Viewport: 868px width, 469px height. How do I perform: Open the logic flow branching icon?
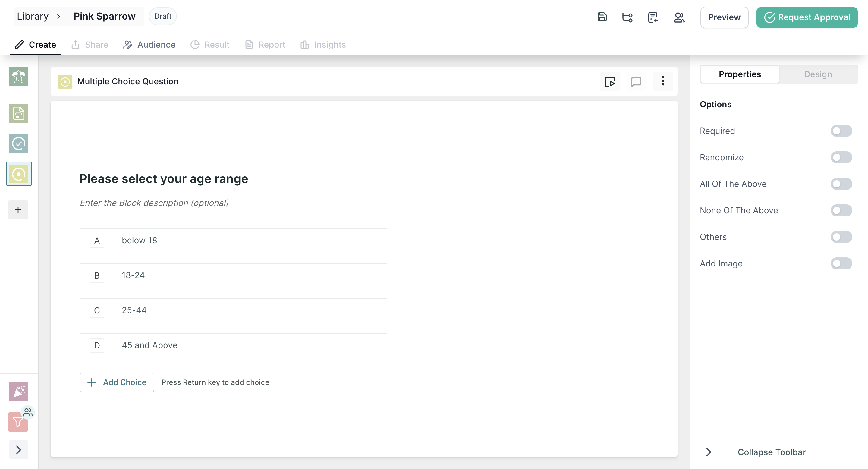coord(627,17)
